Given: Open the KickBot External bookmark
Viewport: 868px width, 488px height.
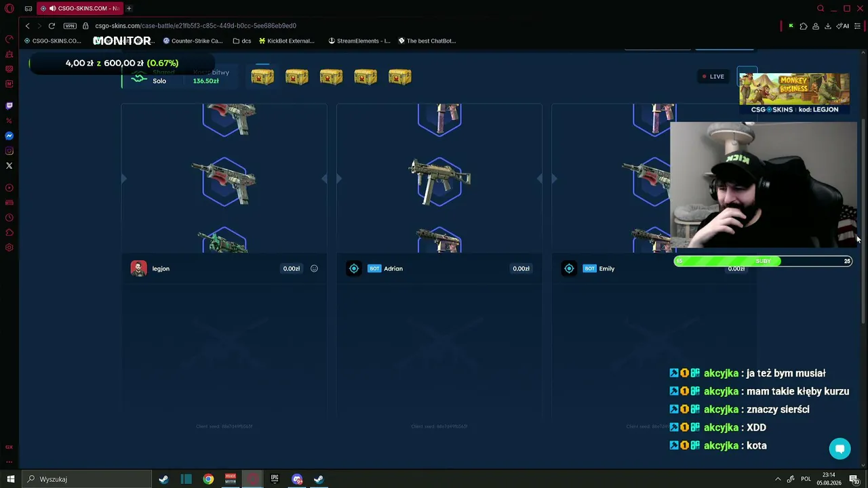Looking at the screenshot, I should [x=287, y=41].
